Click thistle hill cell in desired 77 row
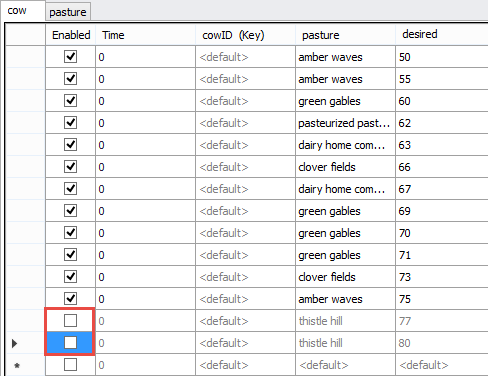488x376 pixels. 345,321
